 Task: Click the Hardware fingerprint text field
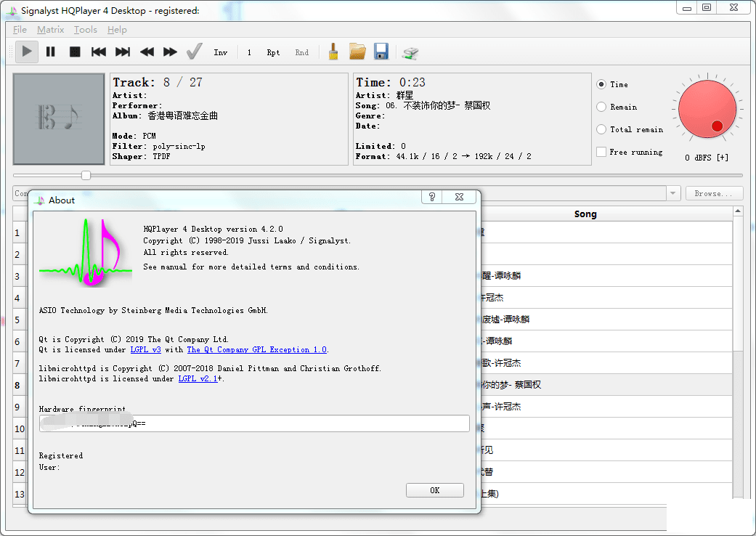pyautogui.click(x=255, y=423)
